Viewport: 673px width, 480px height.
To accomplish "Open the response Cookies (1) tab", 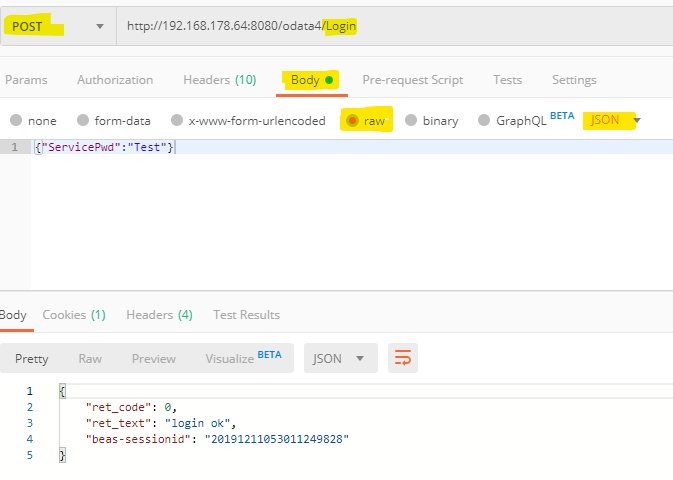I will [73, 315].
